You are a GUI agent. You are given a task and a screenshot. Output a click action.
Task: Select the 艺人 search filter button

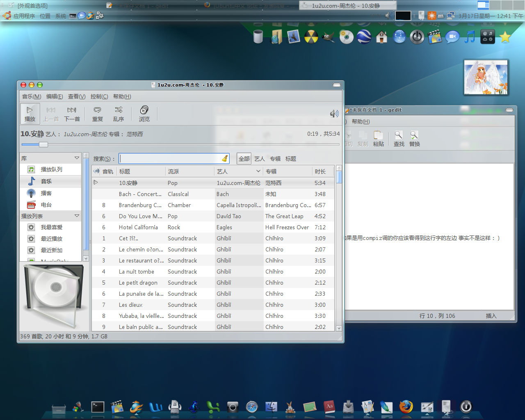[260, 159]
